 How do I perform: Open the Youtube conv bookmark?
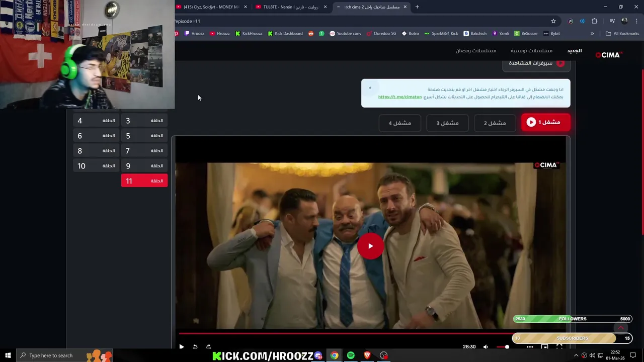pyautogui.click(x=345, y=34)
